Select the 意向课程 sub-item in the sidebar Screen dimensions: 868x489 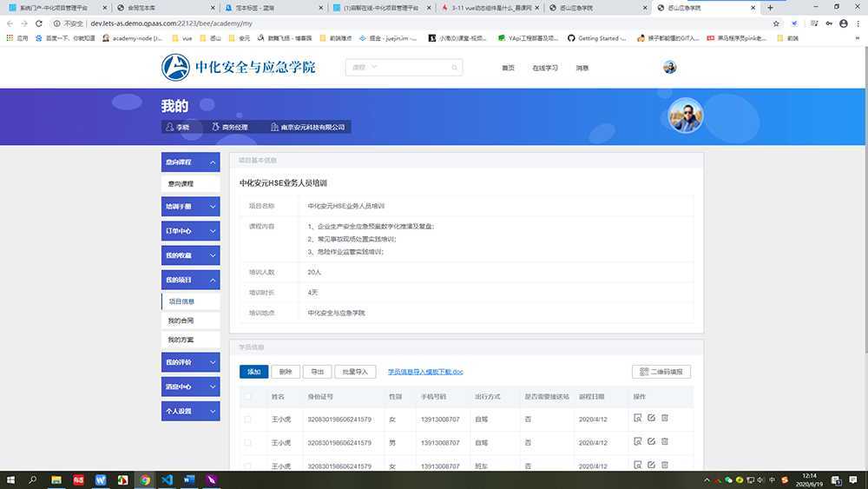190,184
